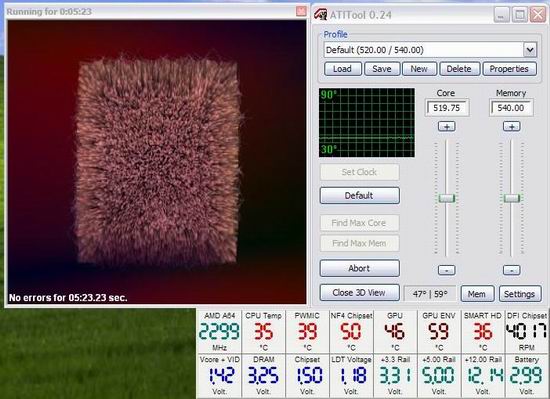Decrease Memory clock with minus button

(x=511, y=270)
